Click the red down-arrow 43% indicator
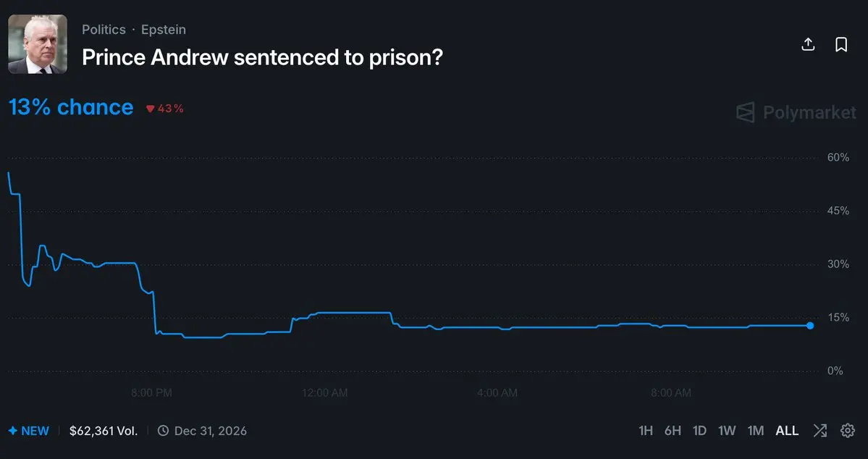This screenshot has height=459, width=868. pyautogui.click(x=164, y=109)
